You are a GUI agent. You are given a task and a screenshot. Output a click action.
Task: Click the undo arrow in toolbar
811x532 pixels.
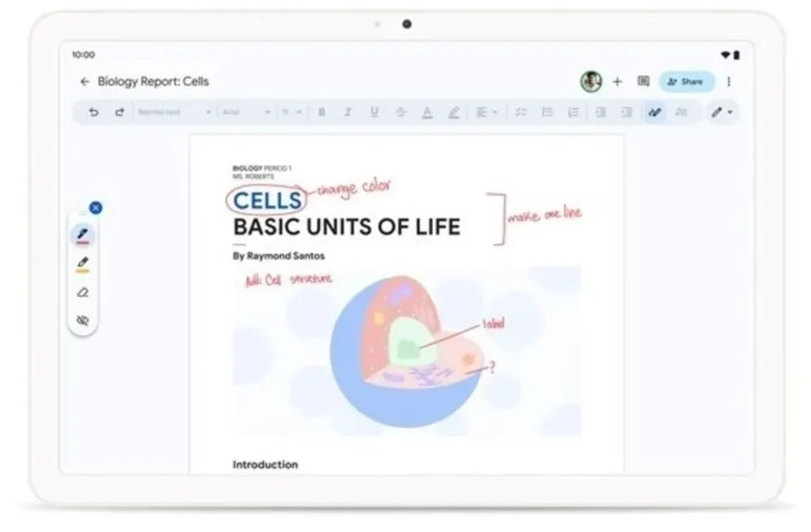coord(93,112)
